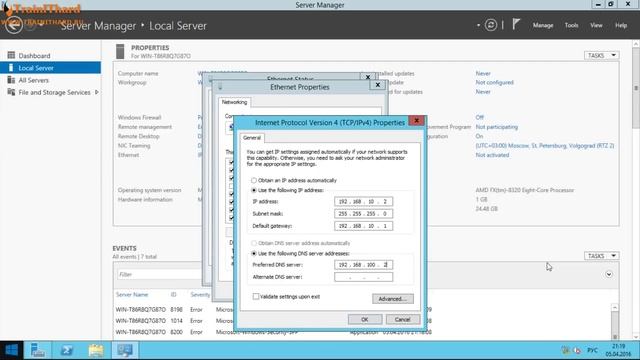Click the main window vertical scrollbar
The image size is (640, 360).
coord(636,88)
